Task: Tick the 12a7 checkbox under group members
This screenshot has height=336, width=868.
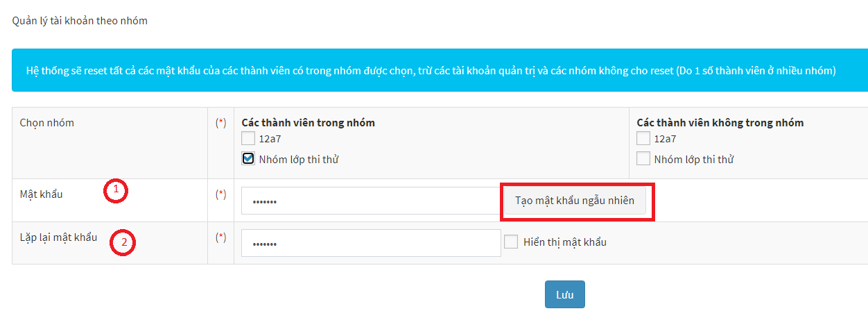Action: [x=248, y=138]
